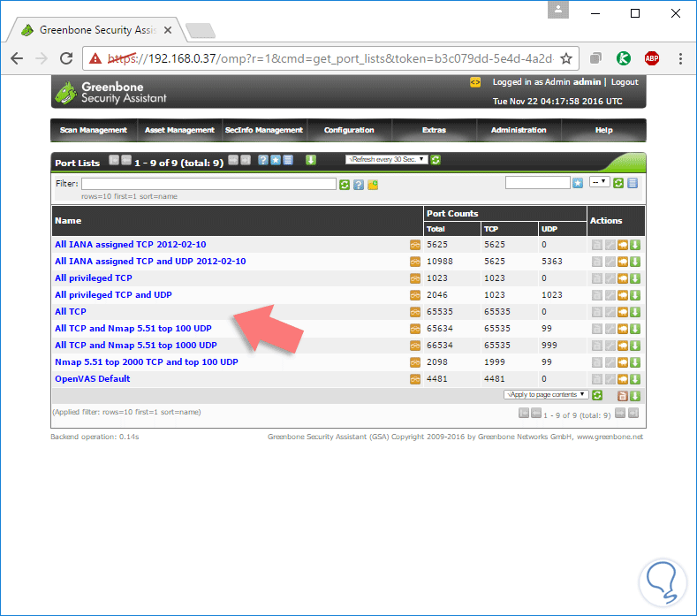Click yellow code icon near Logged in text
Viewport: 697px width, 616px height.
coord(475,82)
